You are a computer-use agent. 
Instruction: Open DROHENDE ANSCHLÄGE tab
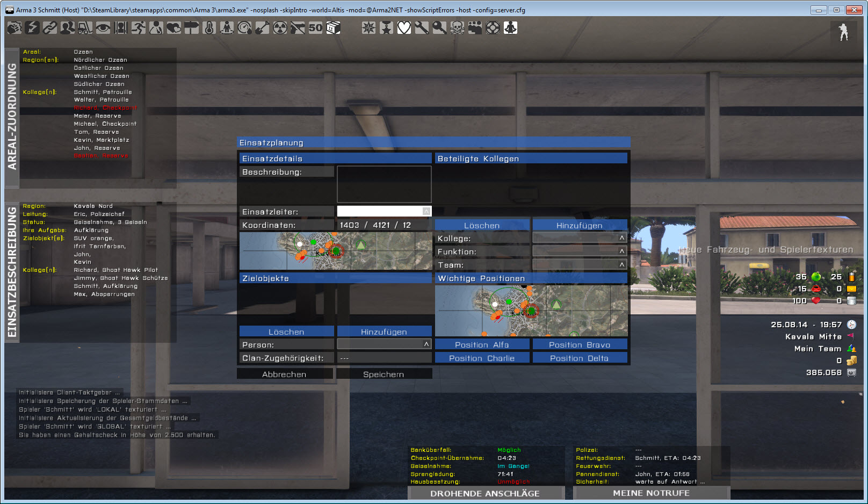click(485, 493)
